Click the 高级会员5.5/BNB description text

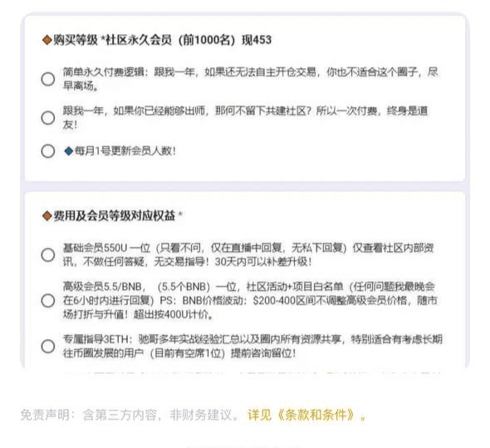pyautogui.click(x=250, y=300)
